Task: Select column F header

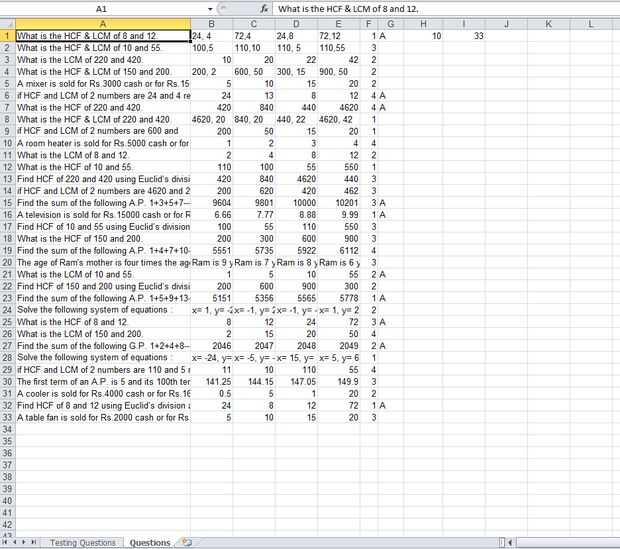Action: tap(369, 24)
